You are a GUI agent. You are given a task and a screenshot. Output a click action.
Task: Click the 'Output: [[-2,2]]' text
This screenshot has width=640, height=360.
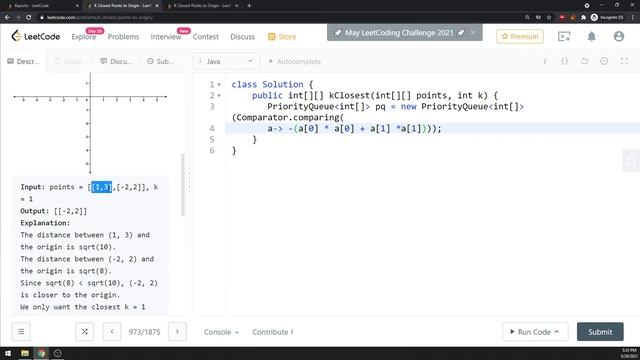[x=53, y=211]
